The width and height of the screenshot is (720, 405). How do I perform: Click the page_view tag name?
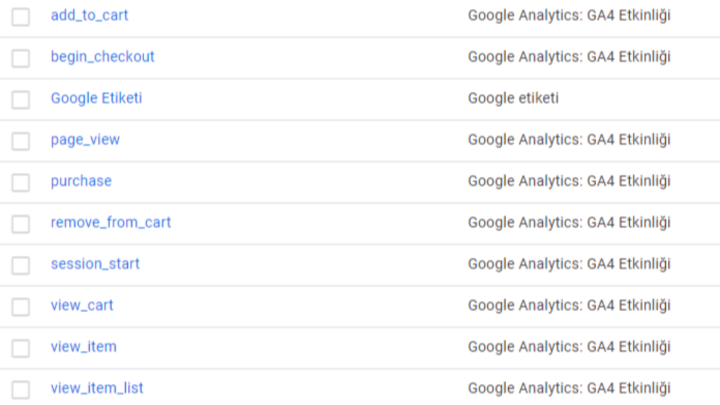pyautogui.click(x=85, y=140)
